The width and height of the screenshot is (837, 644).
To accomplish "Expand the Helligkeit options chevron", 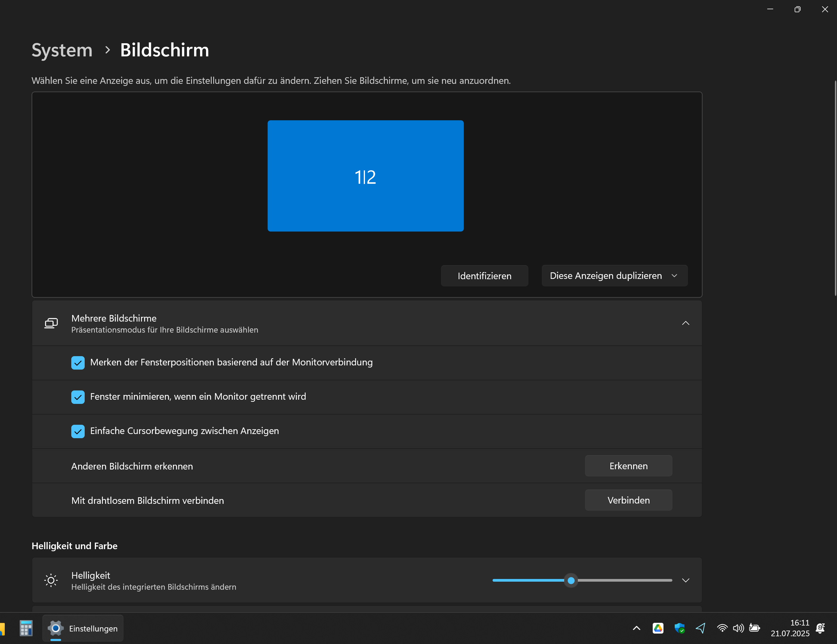I will (685, 580).
